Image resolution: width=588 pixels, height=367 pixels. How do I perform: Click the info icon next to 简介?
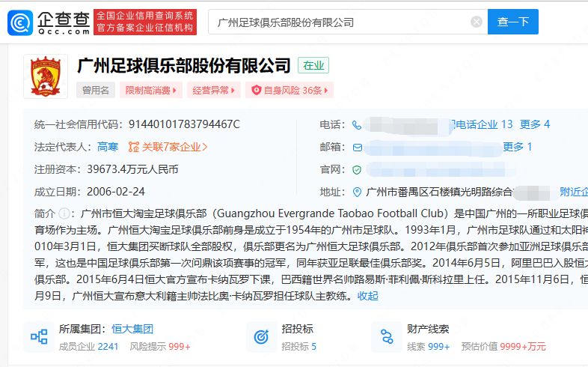tap(64, 213)
